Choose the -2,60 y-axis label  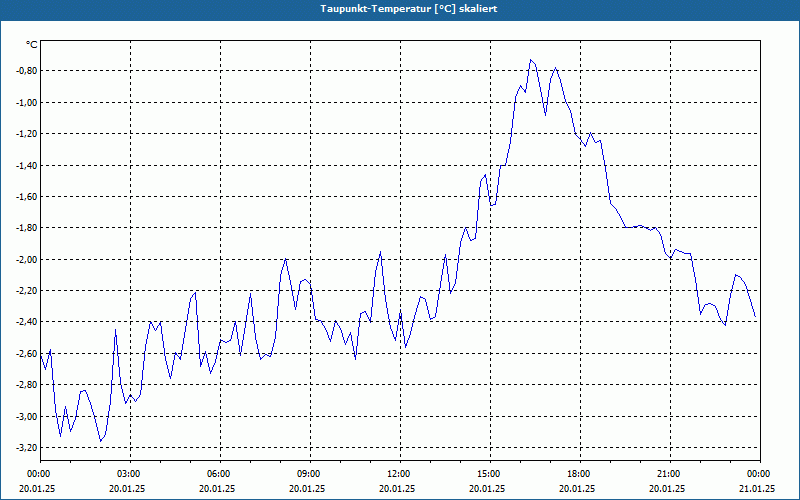click(x=27, y=354)
